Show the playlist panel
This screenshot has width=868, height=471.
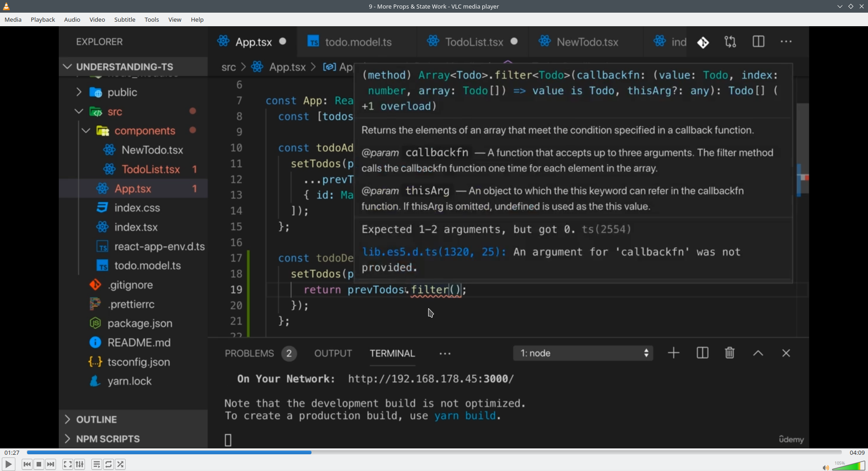[96, 464]
